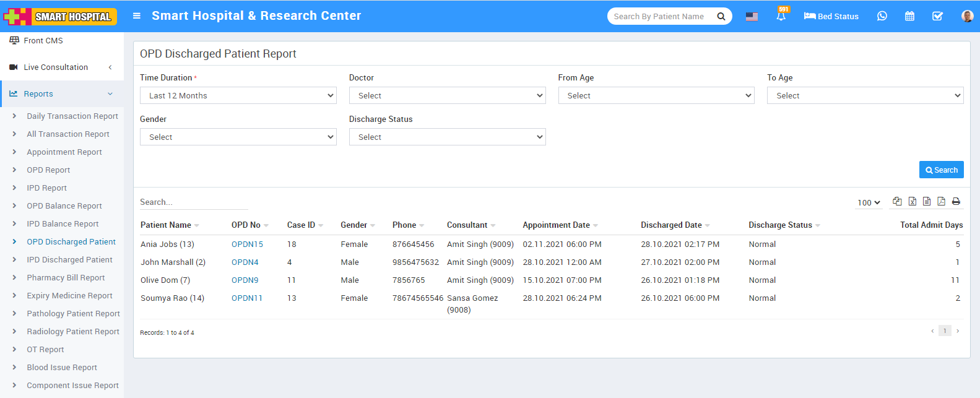Copy the table using the copy icon
Image resolution: width=980 pixels, height=398 pixels.
click(897, 201)
